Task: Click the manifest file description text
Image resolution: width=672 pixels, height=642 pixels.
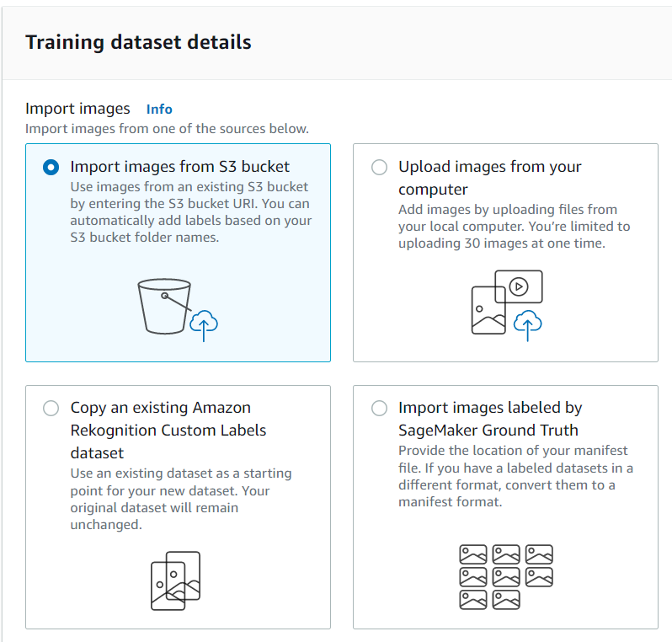Action: click(x=515, y=476)
